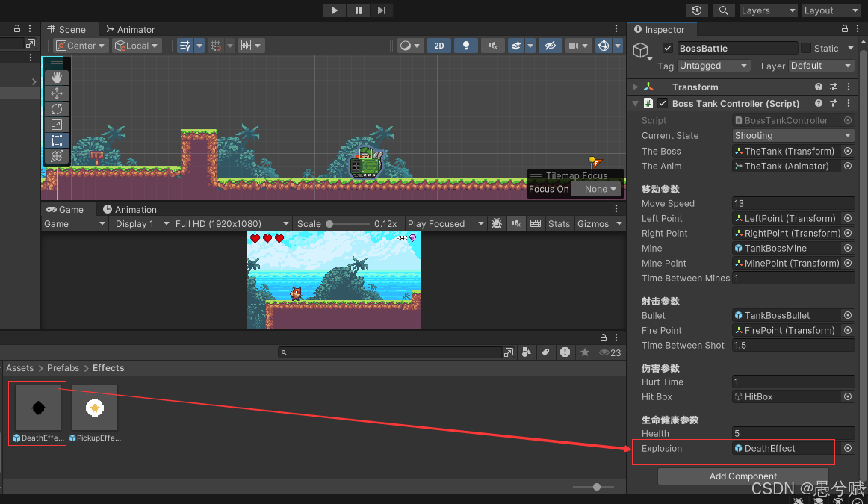Select the Inspector tab
Screen dimensions: 868x504
[x=660, y=29]
